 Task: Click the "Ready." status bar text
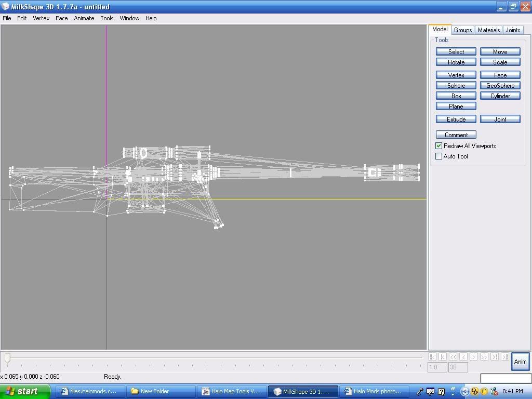(x=113, y=377)
